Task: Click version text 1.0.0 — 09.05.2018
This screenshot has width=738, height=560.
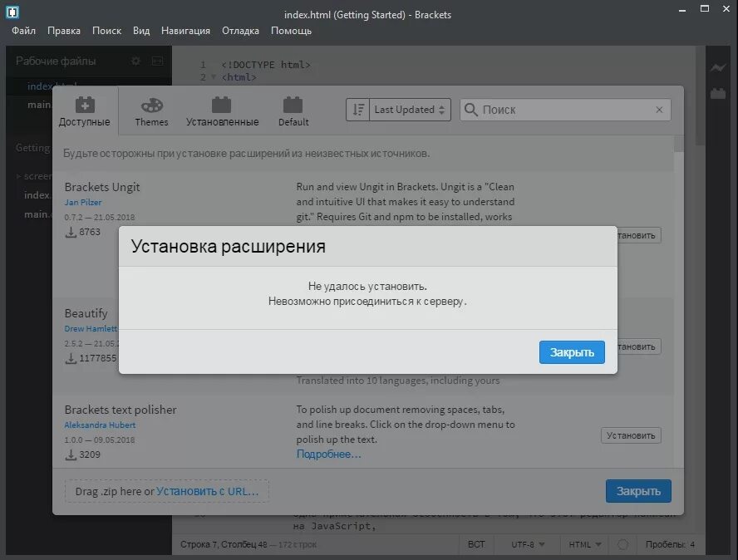Action: click(x=99, y=440)
